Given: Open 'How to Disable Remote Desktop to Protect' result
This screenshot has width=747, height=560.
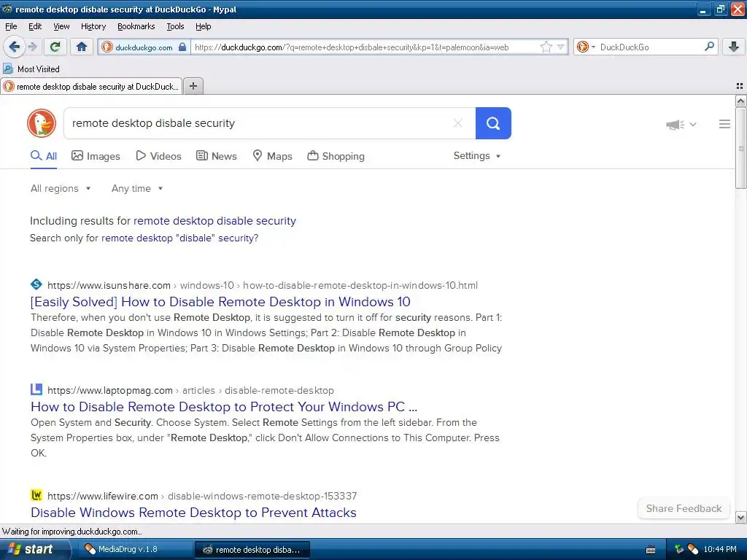Looking at the screenshot, I should [223, 407].
